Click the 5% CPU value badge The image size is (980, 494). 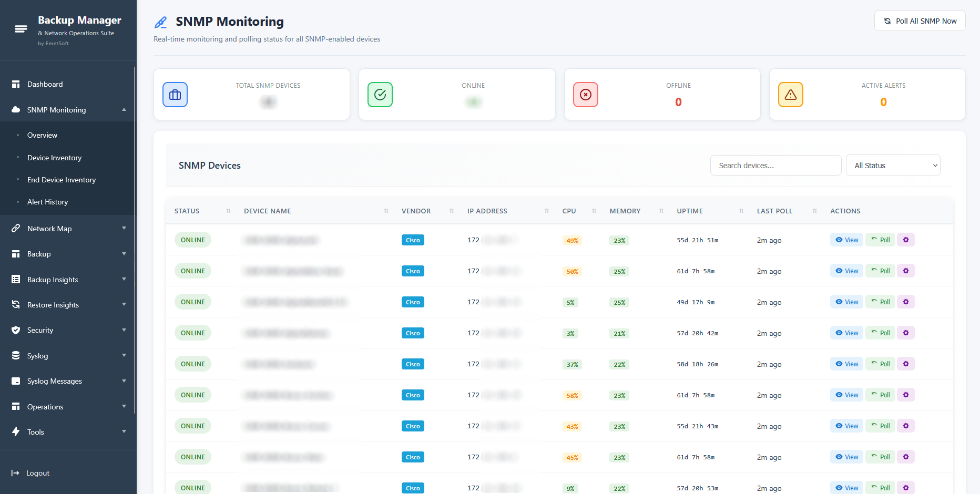570,303
